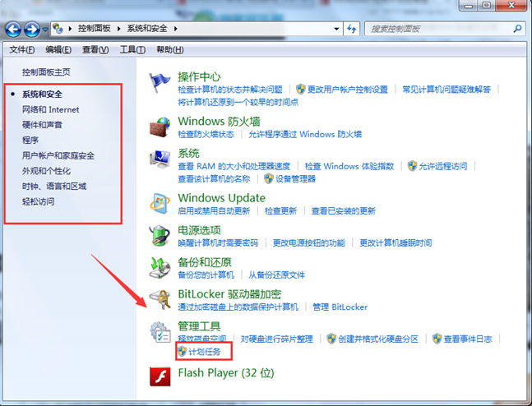The height and width of the screenshot is (406, 532).
Task: Click the search magnifier icon
Action: 517,29
